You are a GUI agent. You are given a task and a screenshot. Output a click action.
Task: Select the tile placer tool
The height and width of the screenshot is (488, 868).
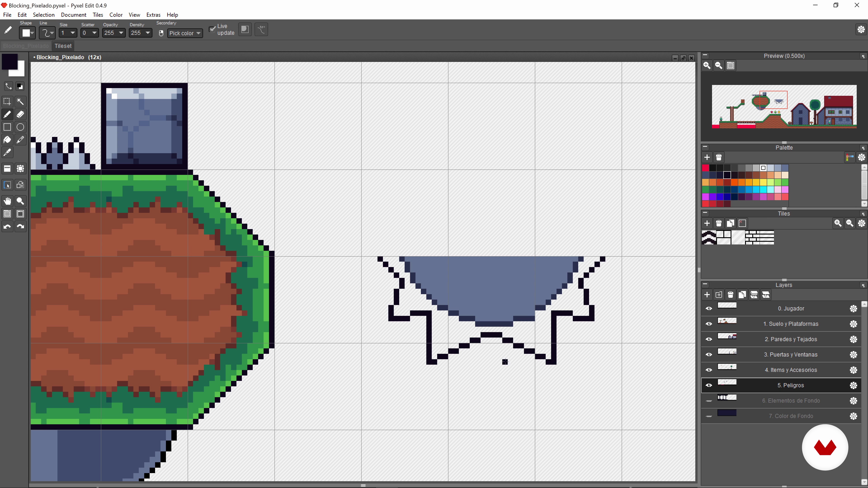pos(7,169)
